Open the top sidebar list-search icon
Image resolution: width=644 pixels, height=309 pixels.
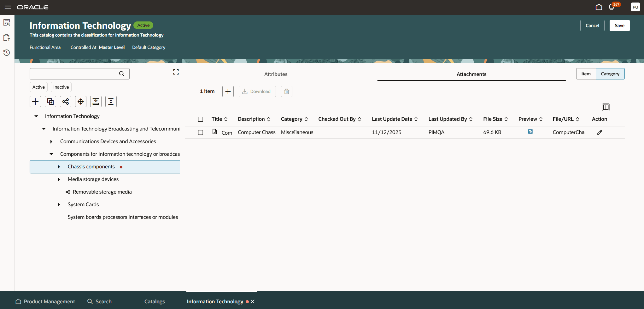pyautogui.click(x=7, y=23)
